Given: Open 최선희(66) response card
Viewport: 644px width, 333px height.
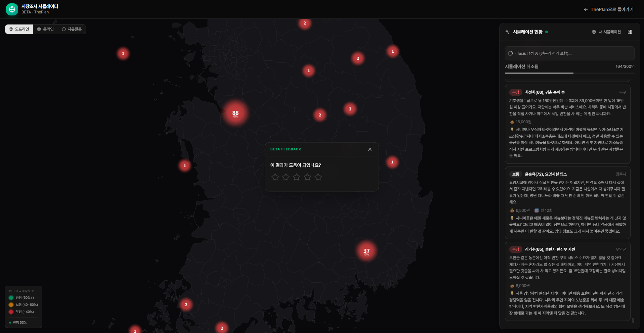Looking at the screenshot, I should point(567,124).
